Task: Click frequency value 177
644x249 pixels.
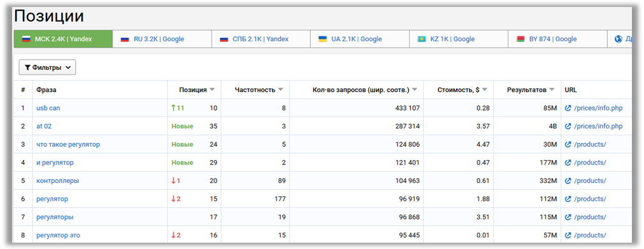Action: pos(280,199)
